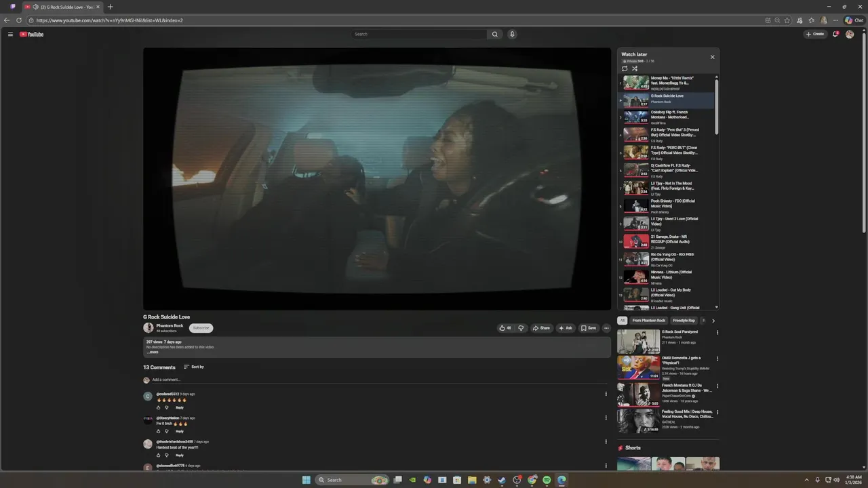This screenshot has width=868, height=488.
Task: Play Money Mu Hittin Remix from playlist
Action: click(x=667, y=83)
